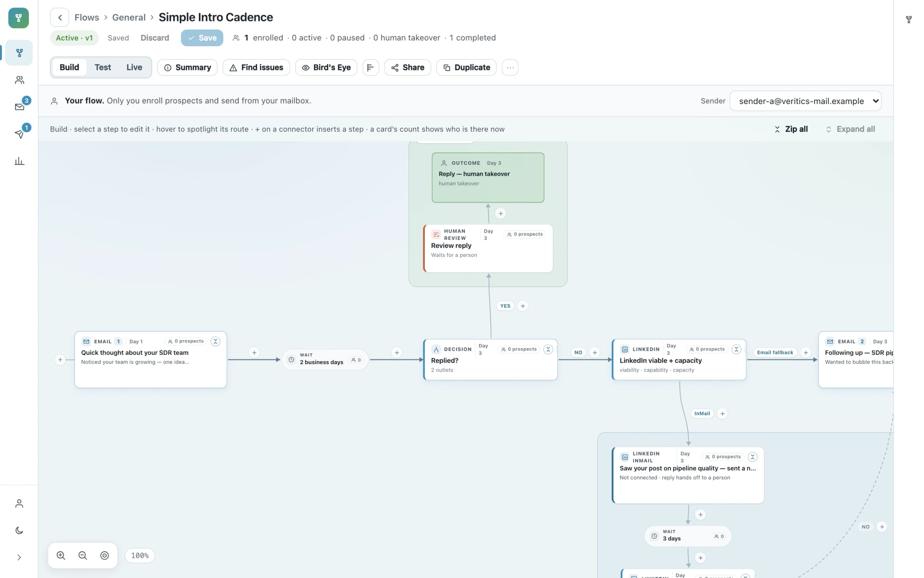
Task: Click the Flows breadcrumb
Action: (x=87, y=17)
